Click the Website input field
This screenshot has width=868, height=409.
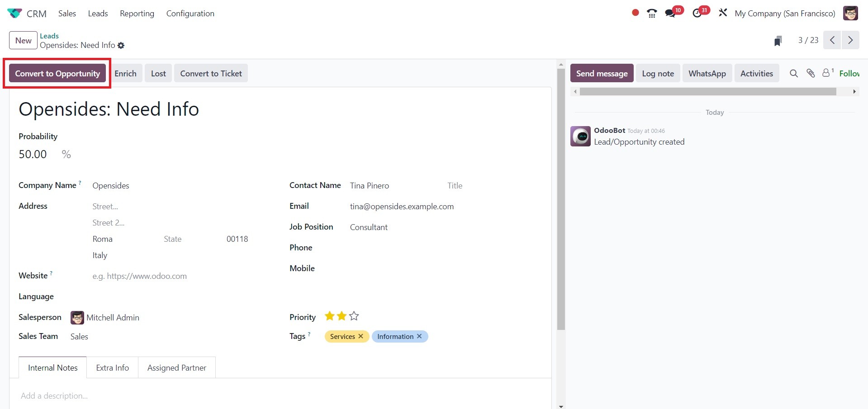[x=183, y=276]
